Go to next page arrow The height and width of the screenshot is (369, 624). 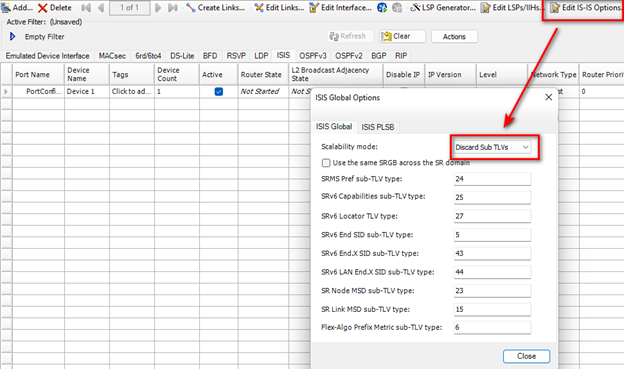tap(158, 8)
